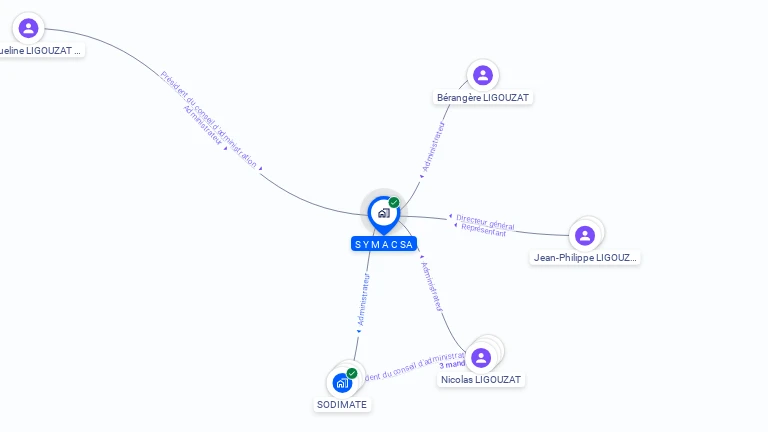Image resolution: width=768 pixels, height=432 pixels.
Task: Click the Bérangère LIGOUZAT person icon
Action: pyautogui.click(x=482, y=75)
